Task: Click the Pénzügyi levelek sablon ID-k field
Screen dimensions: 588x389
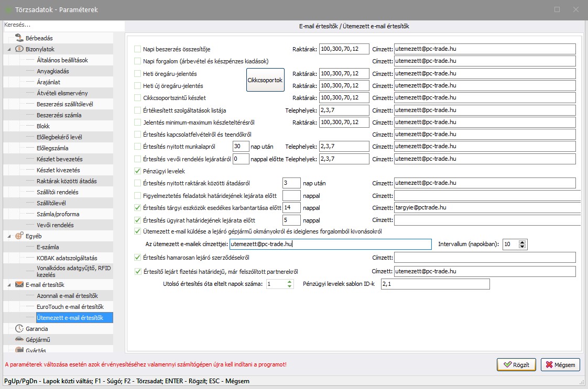Action: pyautogui.click(x=435, y=284)
